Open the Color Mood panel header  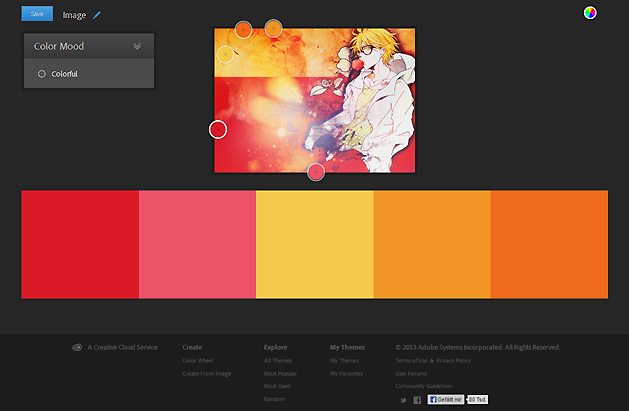[89, 46]
